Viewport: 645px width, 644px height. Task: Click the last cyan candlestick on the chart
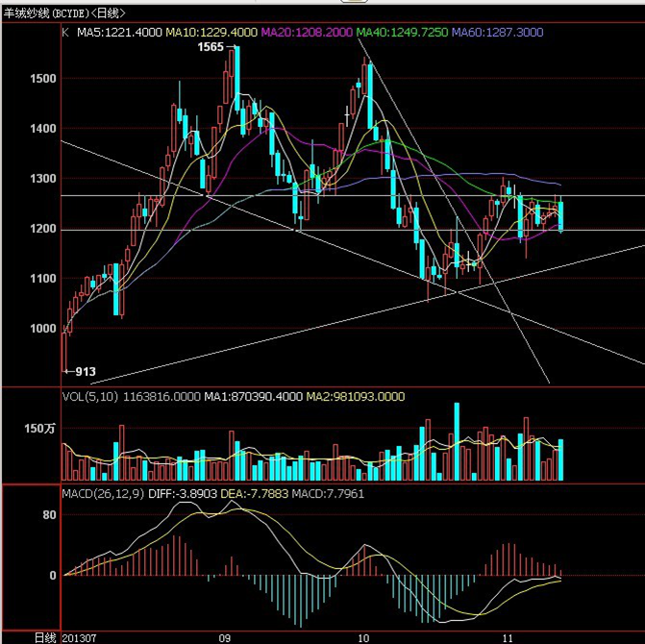coord(560,216)
